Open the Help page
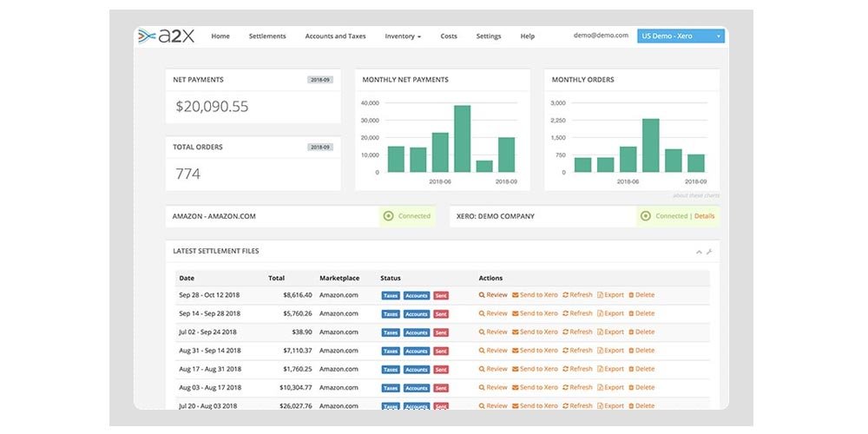Screen dimensions: 868x434 528,36
